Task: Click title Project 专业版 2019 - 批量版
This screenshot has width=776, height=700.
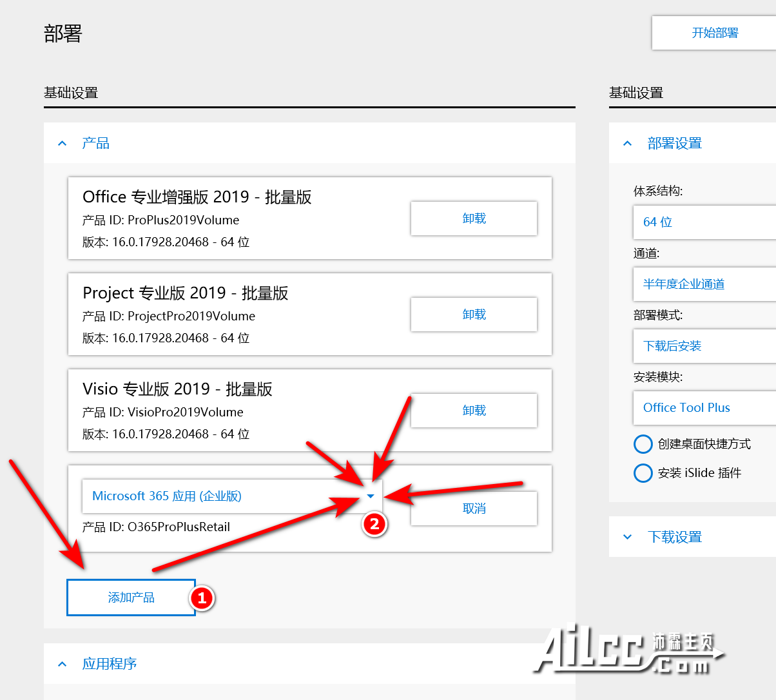Action: (186, 293)
